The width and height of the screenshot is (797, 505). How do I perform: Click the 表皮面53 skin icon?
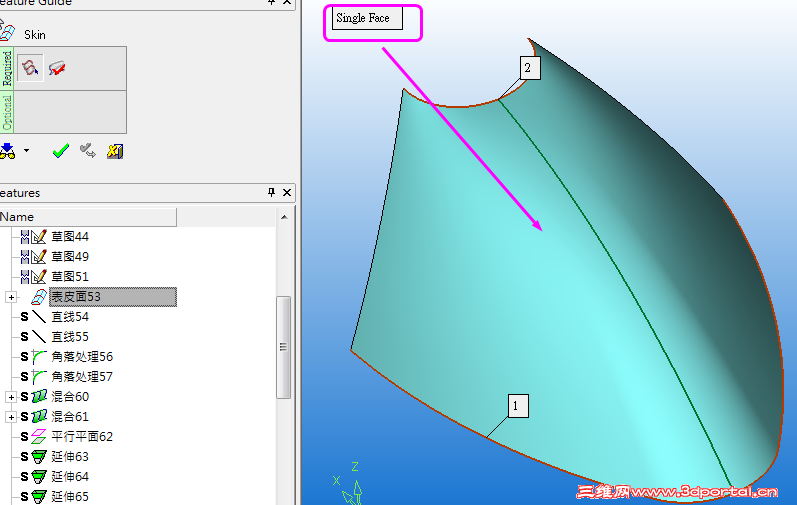click(x=39, y=297)
